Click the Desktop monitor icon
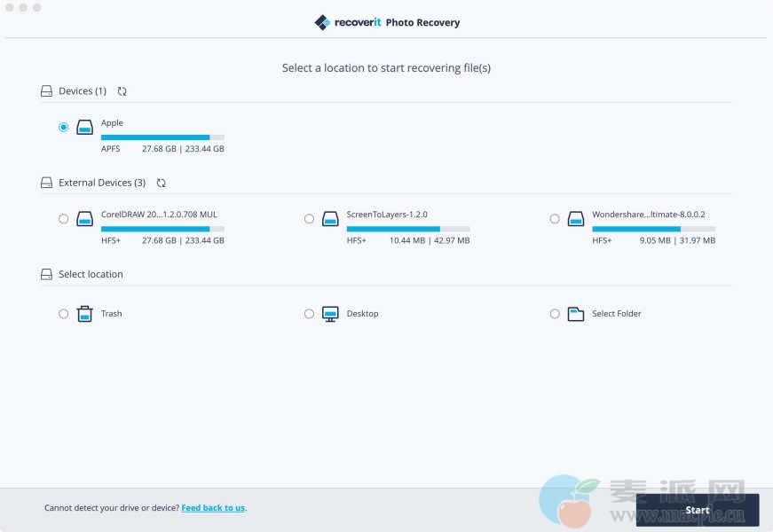 (330, 314)
